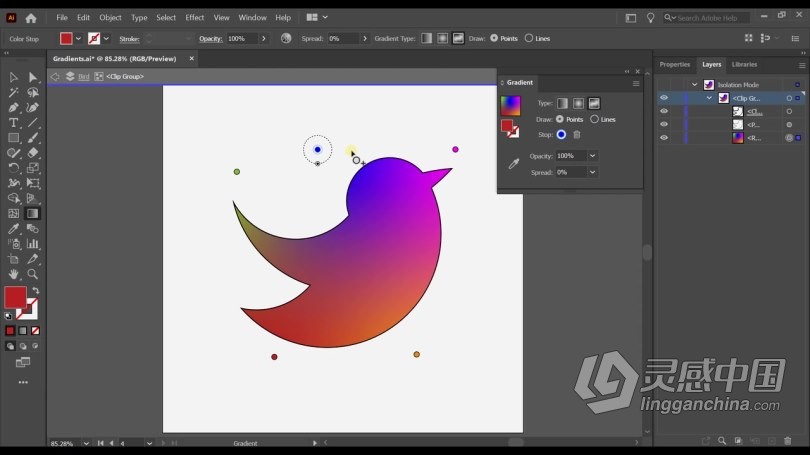Open the Object menu
Screen dimensions: 810x455
click(111, 18)
